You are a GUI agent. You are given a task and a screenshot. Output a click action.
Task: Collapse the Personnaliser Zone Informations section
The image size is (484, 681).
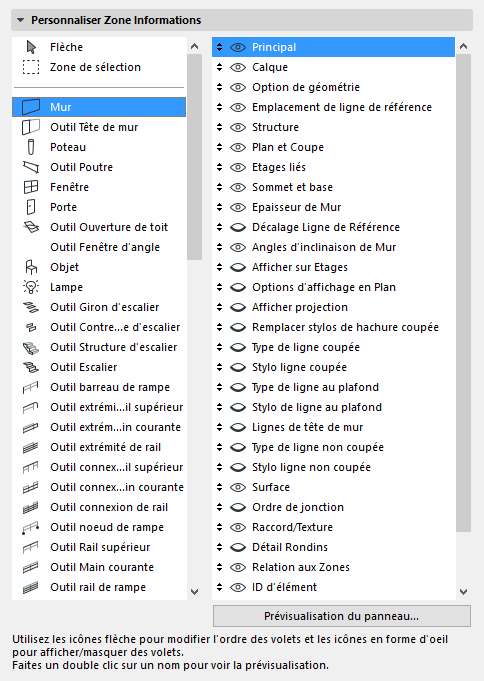tap(20, 20)
